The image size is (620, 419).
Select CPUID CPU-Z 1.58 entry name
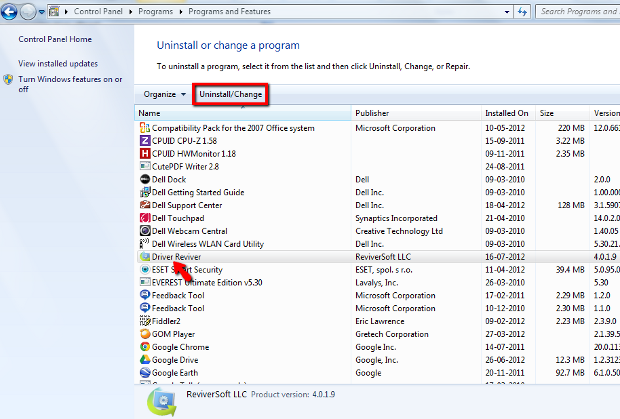click(184, 141)
